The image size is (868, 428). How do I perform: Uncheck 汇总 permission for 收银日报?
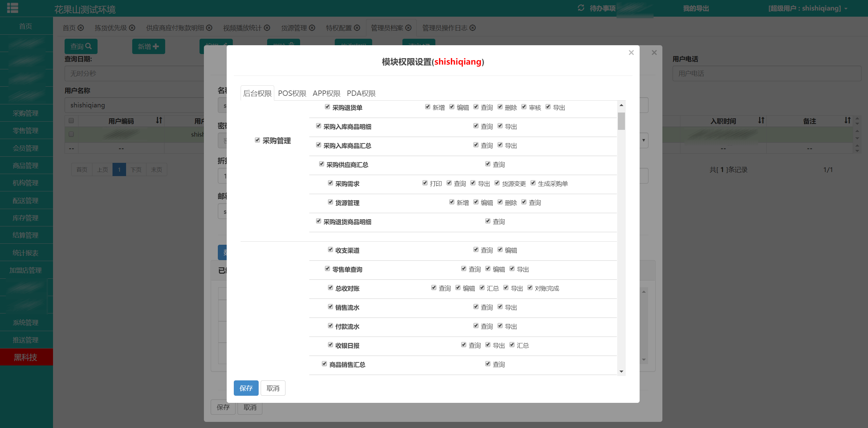pos(512,345)
